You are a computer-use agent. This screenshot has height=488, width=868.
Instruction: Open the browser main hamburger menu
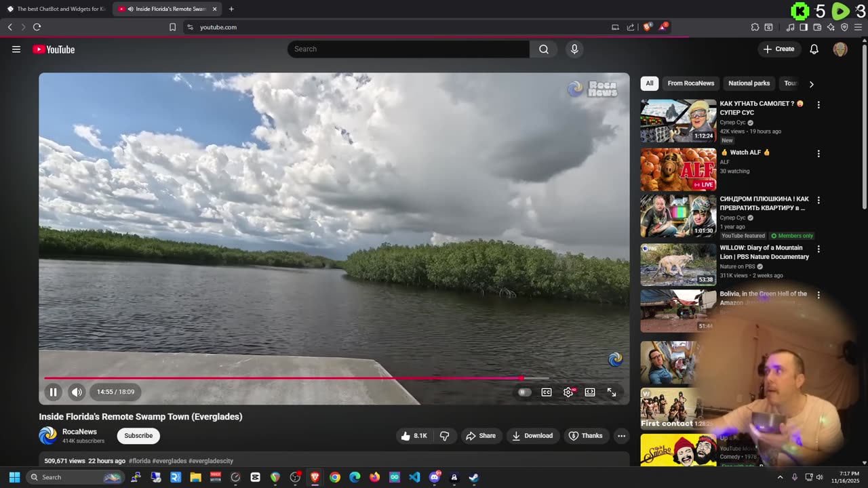pos(858,27)
